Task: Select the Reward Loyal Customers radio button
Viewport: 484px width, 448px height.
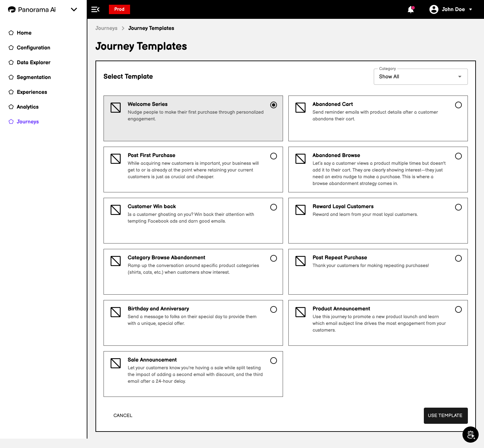Action: (x=458, y=207)
